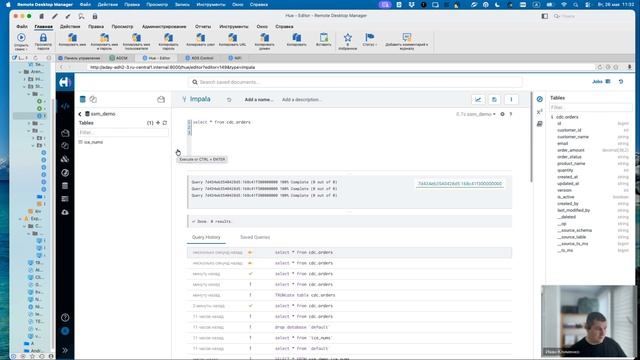Open editor settings gear icon
This screenshot has height=360, width=640.
click(502, 114)
